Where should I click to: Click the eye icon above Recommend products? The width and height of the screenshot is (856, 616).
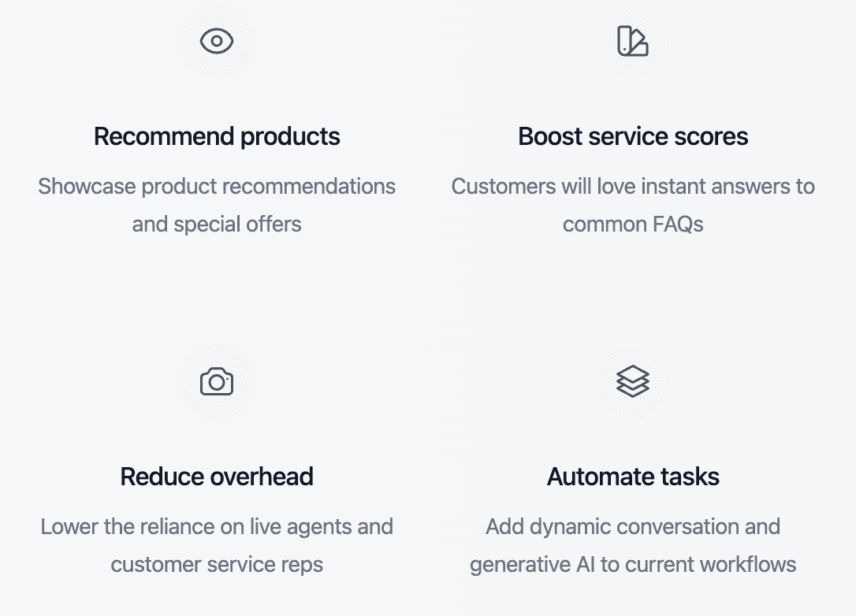(217, 41)
